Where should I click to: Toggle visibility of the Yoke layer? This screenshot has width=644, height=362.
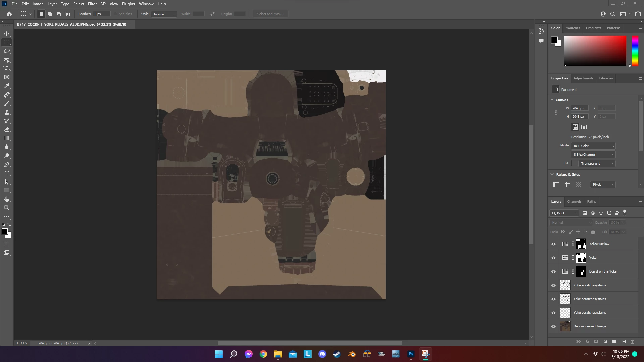point(554,258)
